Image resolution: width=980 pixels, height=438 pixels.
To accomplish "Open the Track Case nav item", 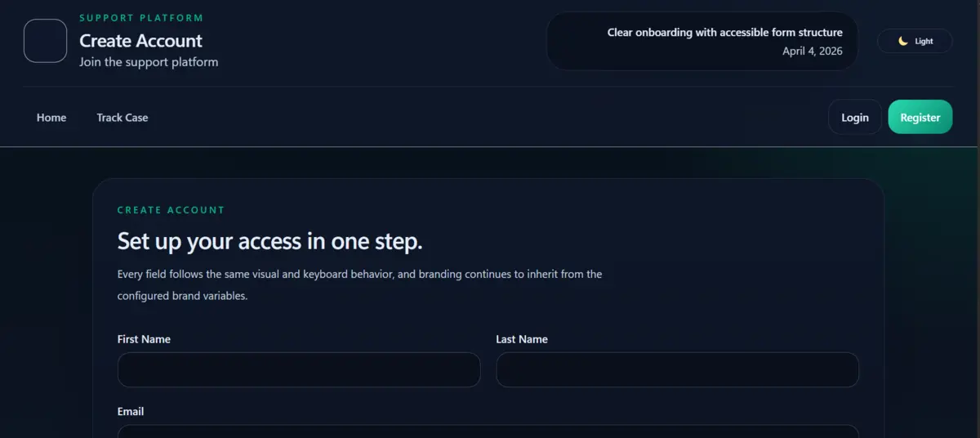I will pos(122,118).
